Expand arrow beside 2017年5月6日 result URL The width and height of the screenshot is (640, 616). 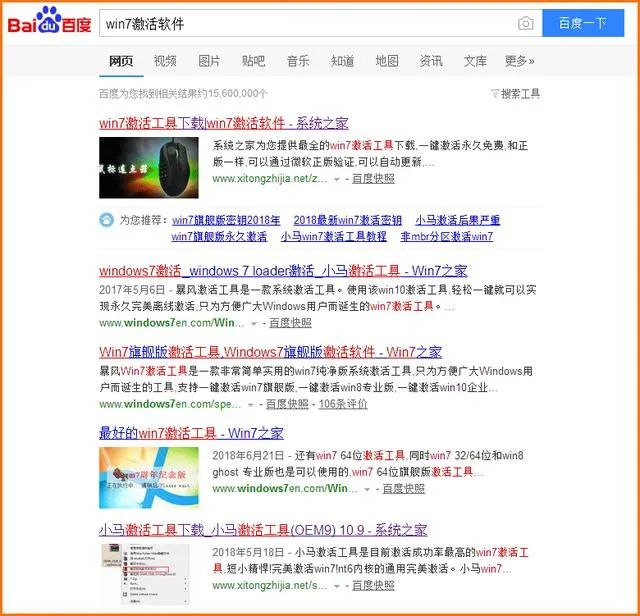coord(254,324)
